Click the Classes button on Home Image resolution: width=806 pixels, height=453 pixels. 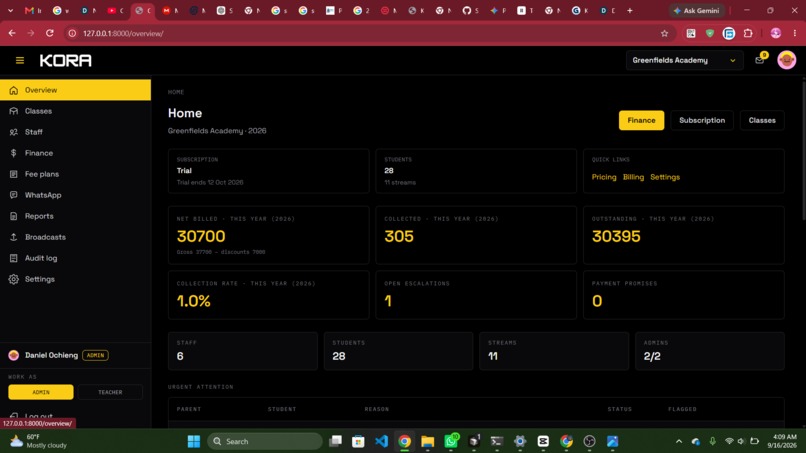tap(762, 120)
